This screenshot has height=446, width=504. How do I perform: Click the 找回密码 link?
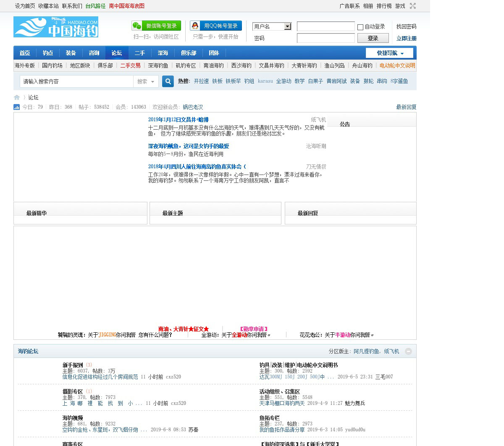(406, 26)
